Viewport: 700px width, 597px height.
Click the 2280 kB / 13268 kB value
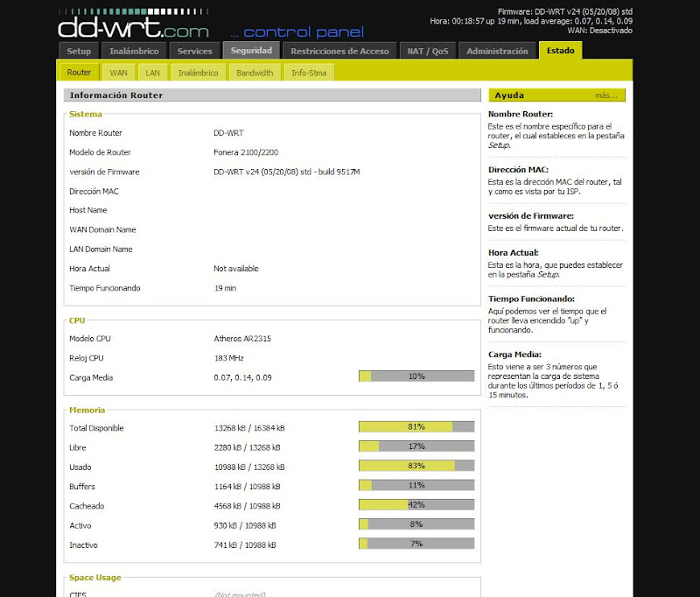[x=248, y=447]
